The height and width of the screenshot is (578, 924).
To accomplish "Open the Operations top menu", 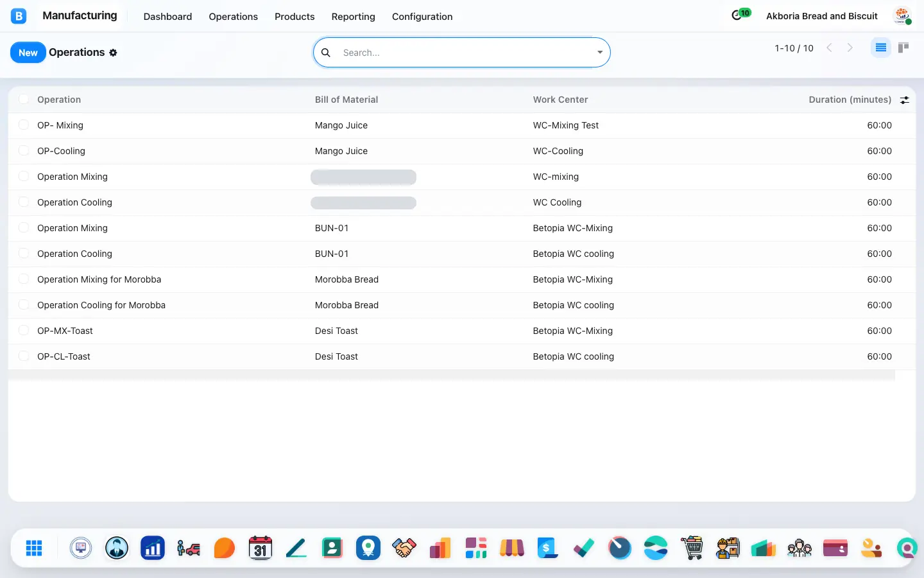I will (233, 17).
